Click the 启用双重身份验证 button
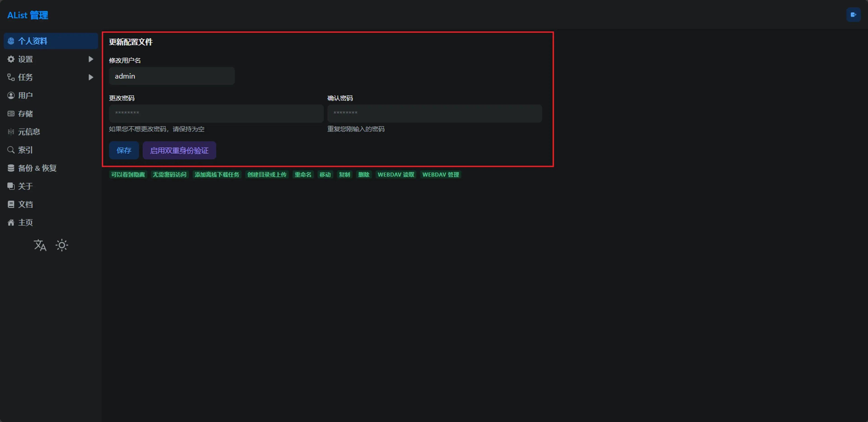The height and width of the screenshot is (422, 868). coord(179,150)
